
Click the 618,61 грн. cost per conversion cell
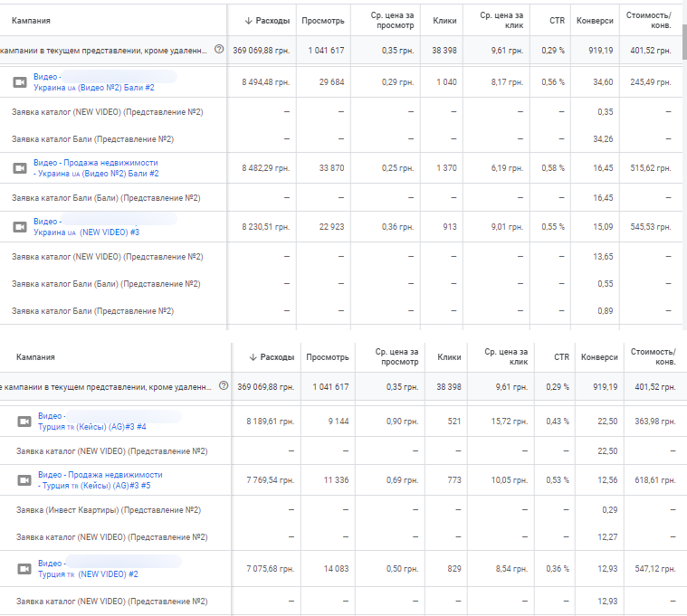tap(655, 480)
